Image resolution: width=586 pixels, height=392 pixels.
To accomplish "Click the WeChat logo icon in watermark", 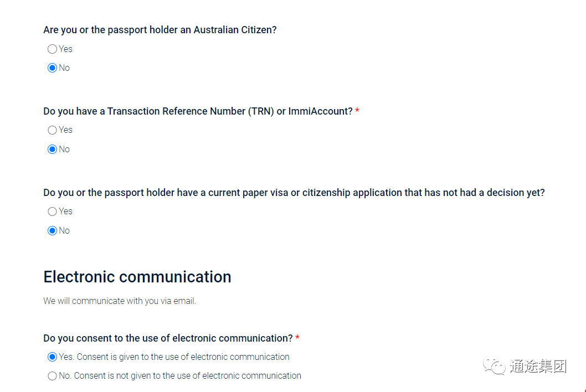I will 494,365.
